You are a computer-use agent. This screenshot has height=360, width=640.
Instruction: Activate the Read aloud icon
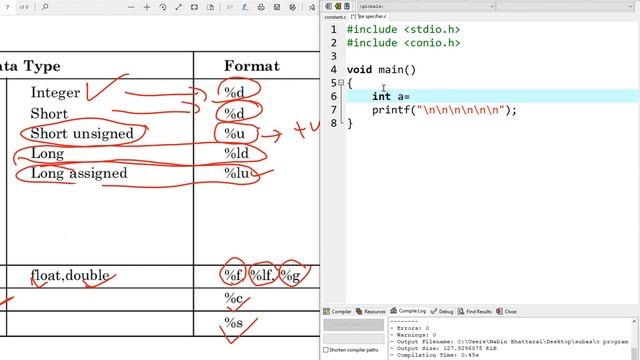[x=229, y=7]
